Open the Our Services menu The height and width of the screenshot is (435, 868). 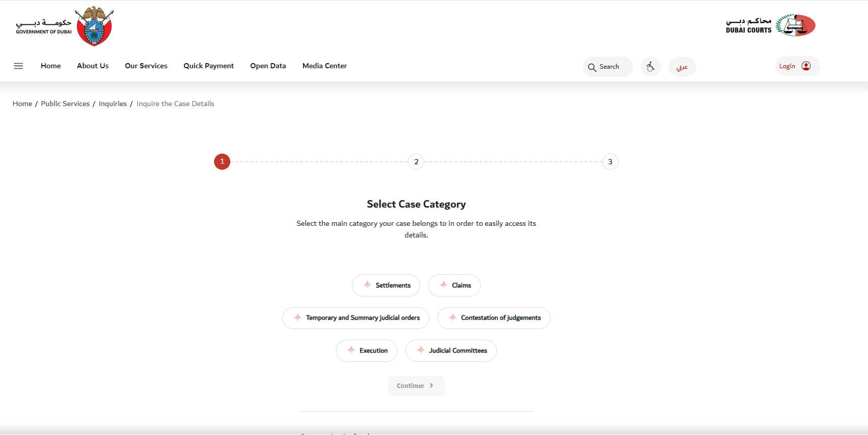(146, 66)
